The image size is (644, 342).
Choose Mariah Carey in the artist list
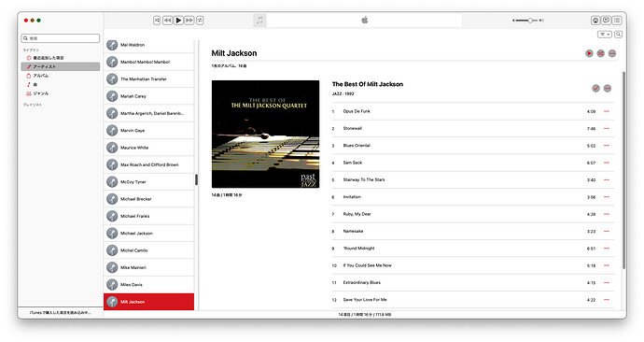pos(148,96)
